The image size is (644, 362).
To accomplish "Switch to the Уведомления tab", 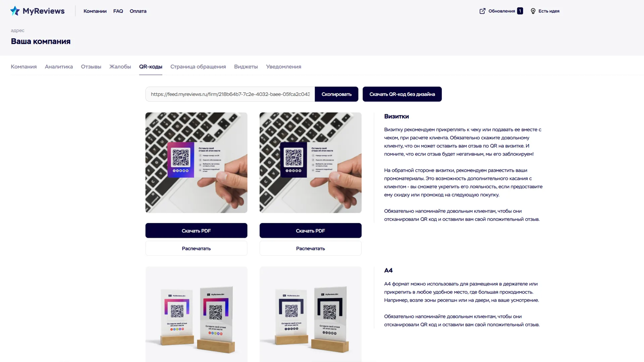I will [283, 67].
